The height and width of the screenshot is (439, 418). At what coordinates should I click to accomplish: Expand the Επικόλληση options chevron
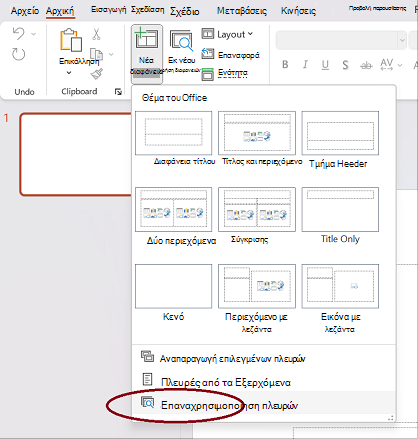tap(69, 73)
